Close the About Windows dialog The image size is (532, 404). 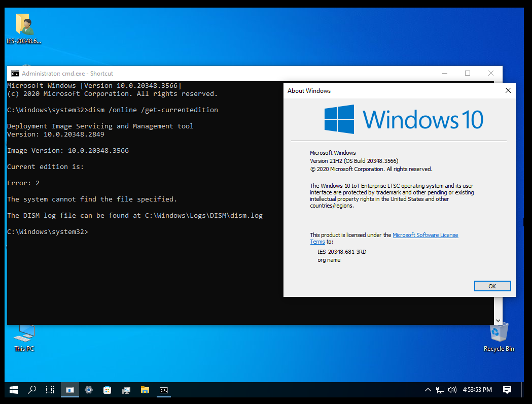pyautogui.click(x=508, y=90)
